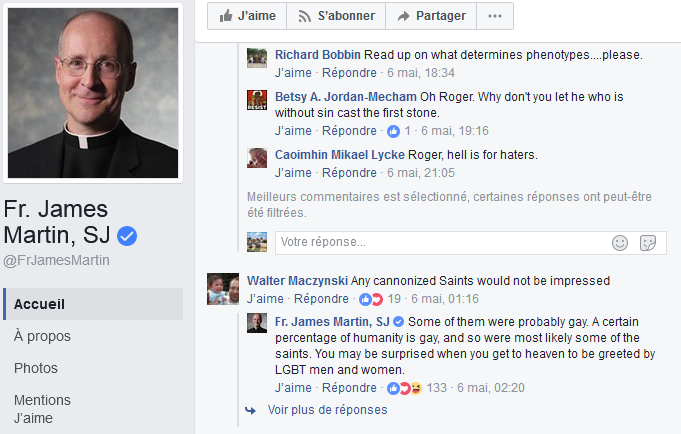
Task: Open the Photos section in sidebar
Action: point(36,368)
